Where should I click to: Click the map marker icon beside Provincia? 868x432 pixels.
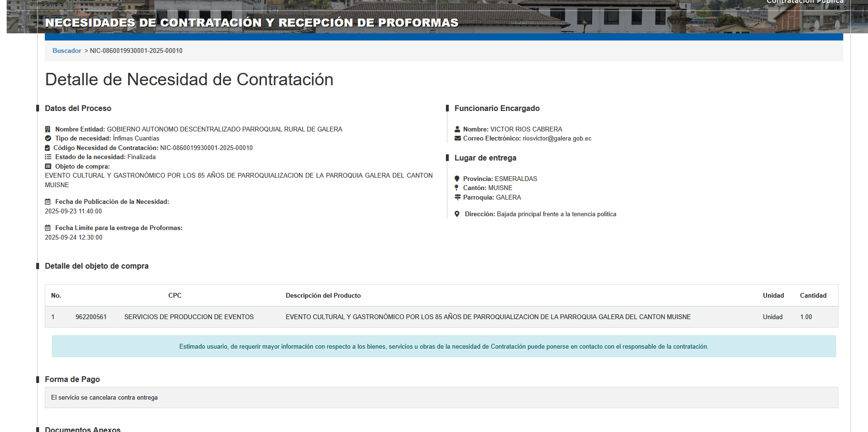tap(457, 179)
